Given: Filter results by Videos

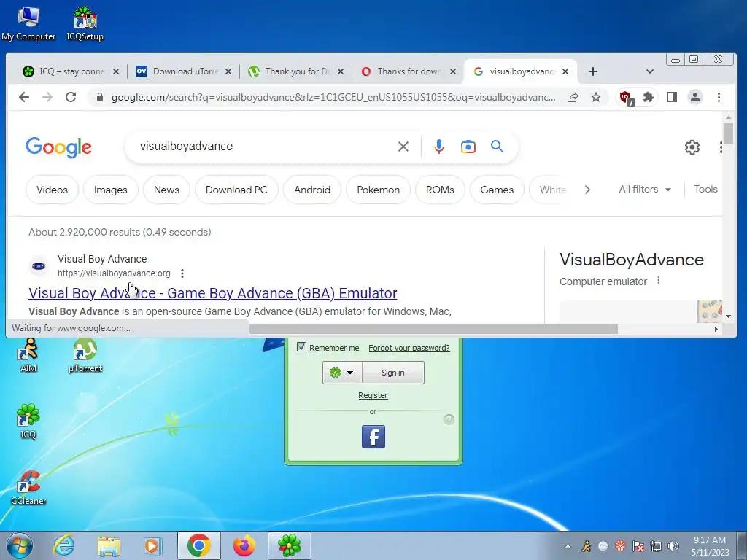Looking at the screenshot, I should [52, 190].
